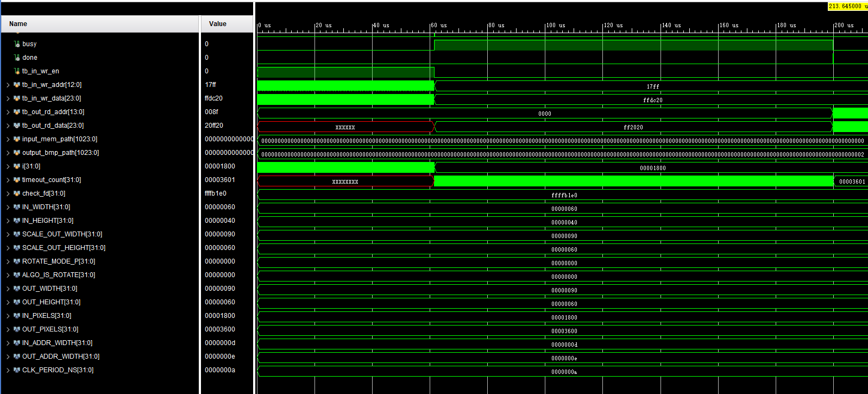Click the value 00003601 for timeout_count
The image size is (868, 394).
220,180
